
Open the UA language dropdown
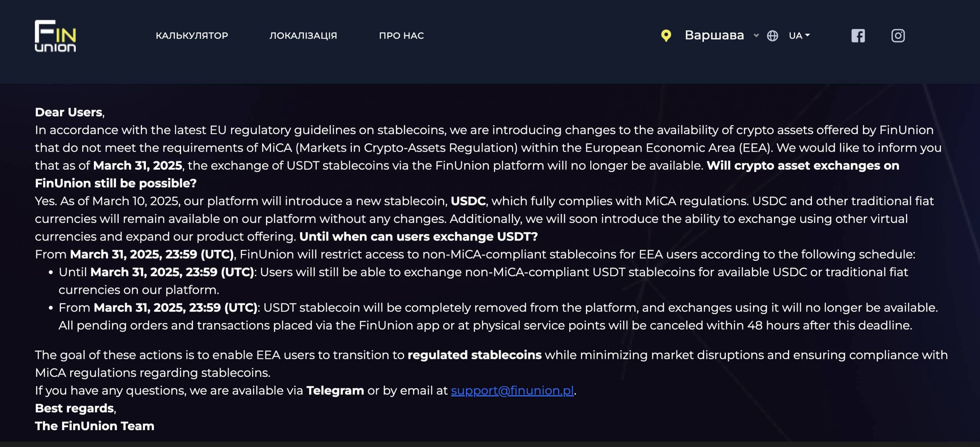coord(799,36)
